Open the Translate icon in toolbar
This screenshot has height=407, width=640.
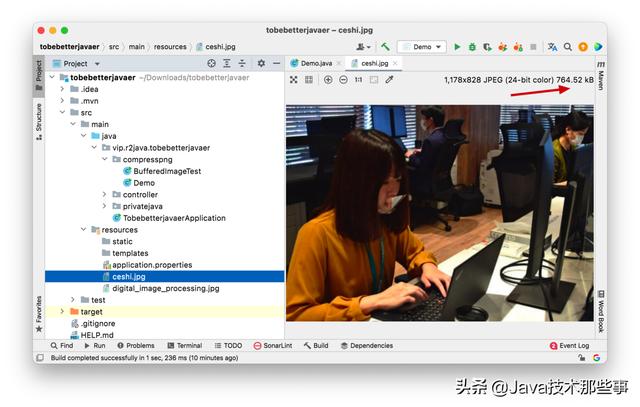pyautogui.click(x=552, y=47)
